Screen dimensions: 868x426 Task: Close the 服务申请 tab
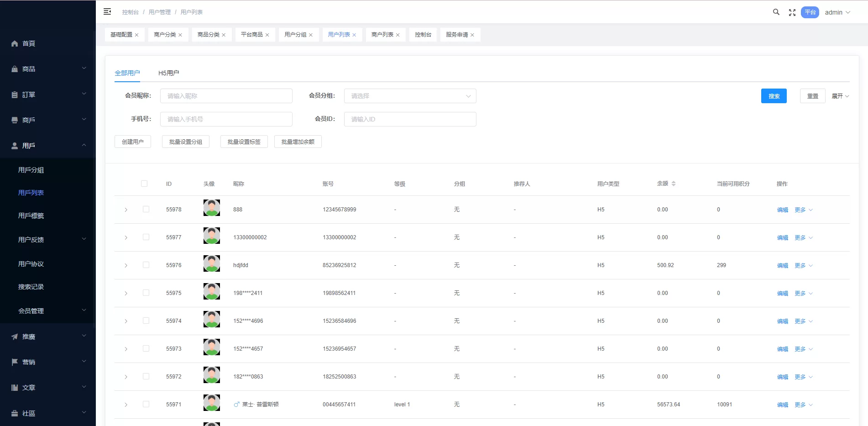472,35
